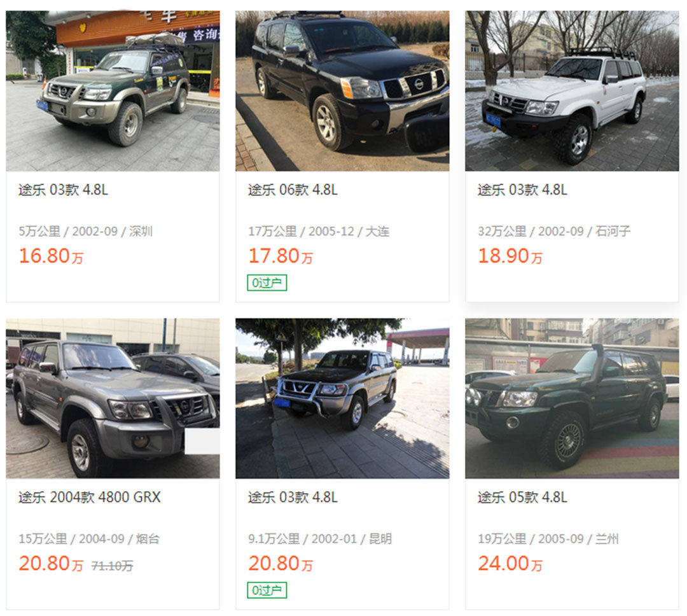Click the 32万公里 / 2002-09 / 石河子 details

click(554, 231)
